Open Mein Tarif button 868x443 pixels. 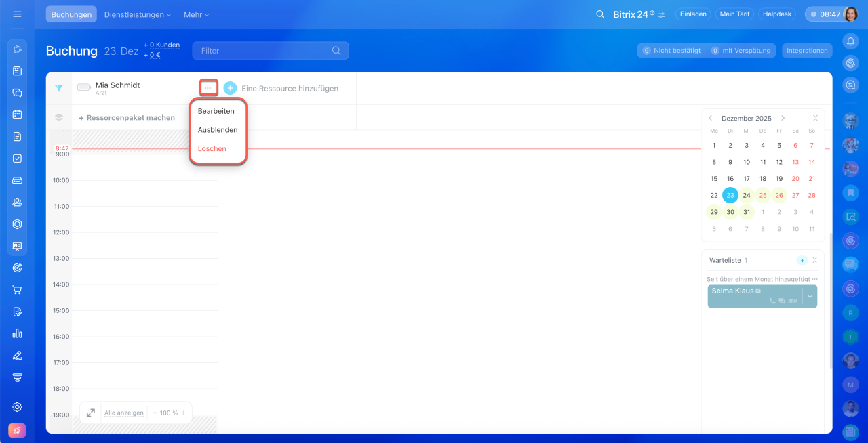click(734, 14)
